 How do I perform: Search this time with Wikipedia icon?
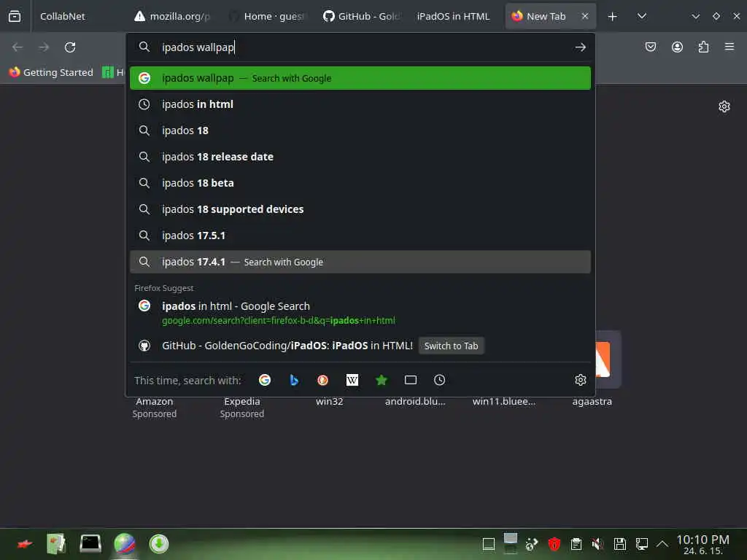click(x=352, y=380)
